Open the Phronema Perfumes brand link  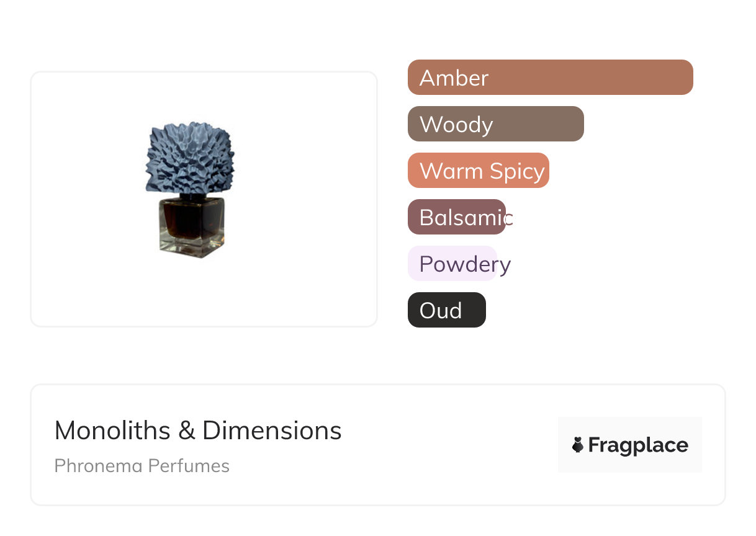coord(142,466)
